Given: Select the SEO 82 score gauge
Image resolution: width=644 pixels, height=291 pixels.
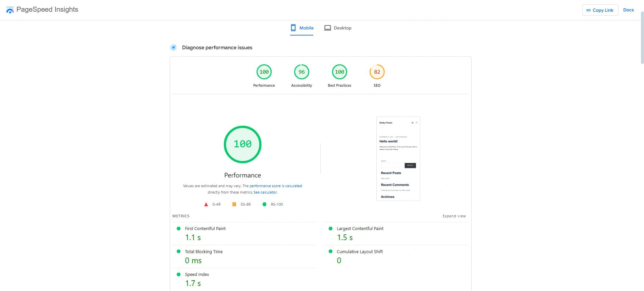Looking at the screenshot, I should click(377, 72).
